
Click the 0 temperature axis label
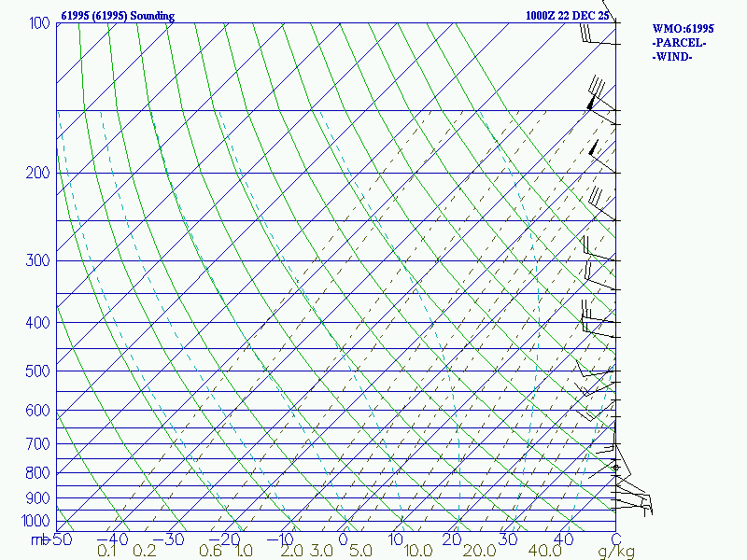coord(343,539)
